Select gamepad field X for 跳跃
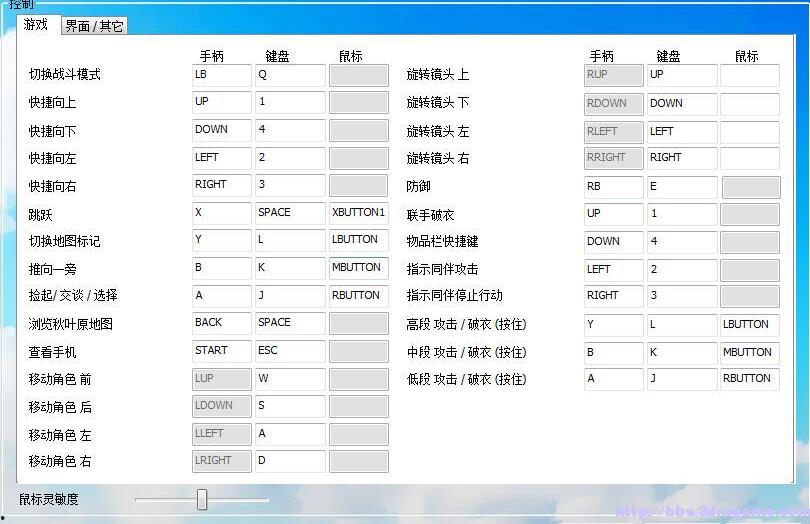This screenshot has width=810, height=524. (x=222, y=213)
